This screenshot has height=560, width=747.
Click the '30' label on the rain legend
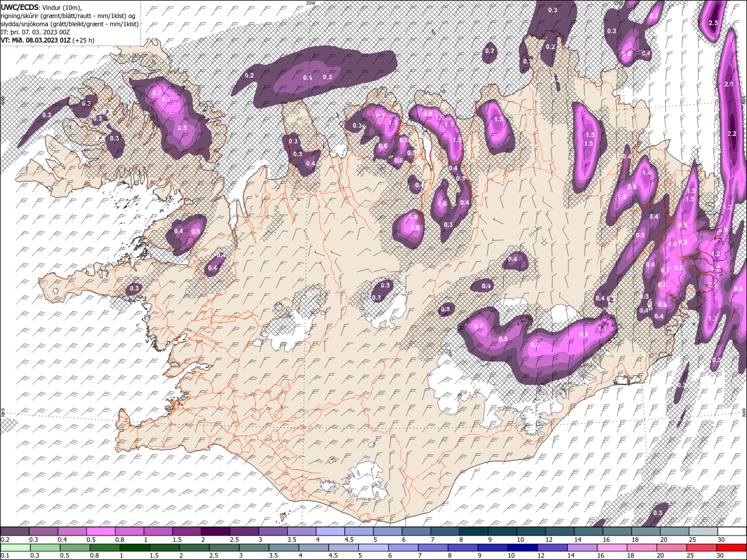pos(720,555)
